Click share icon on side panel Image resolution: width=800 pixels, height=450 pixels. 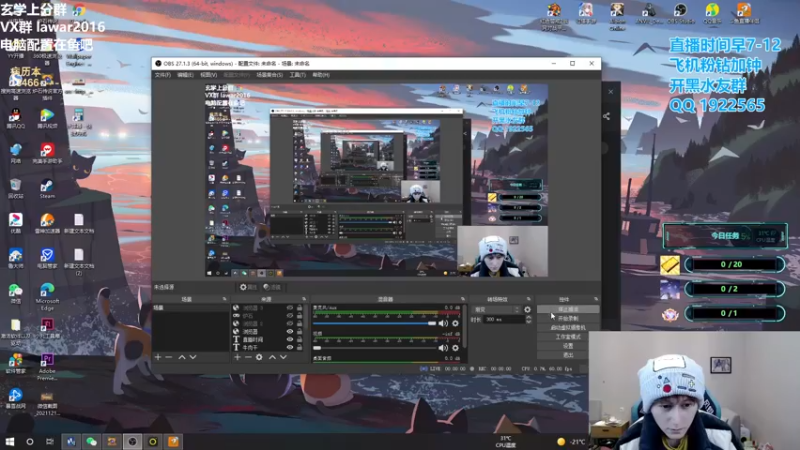point(606,116)
